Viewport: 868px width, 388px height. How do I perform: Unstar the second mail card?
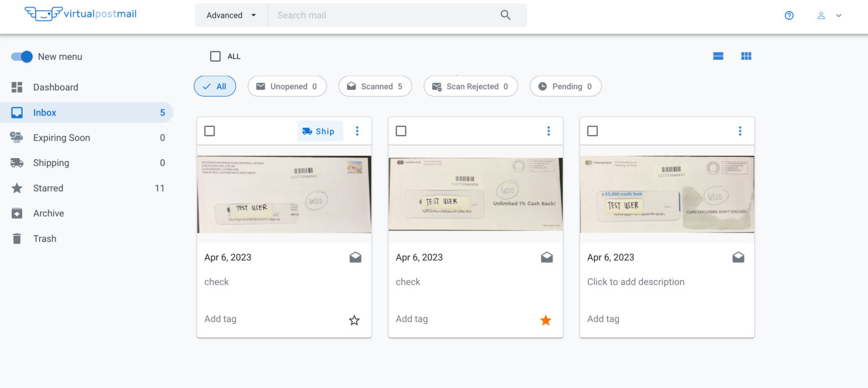point(545,320)
